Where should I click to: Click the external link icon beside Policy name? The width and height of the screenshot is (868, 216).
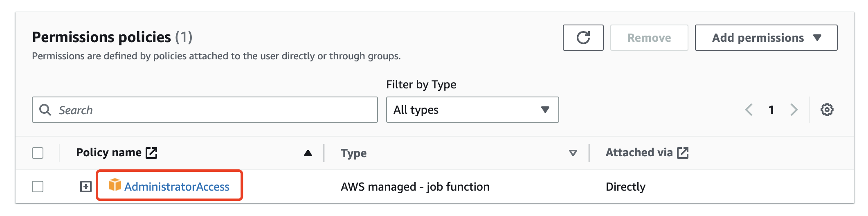pos(152,153)
